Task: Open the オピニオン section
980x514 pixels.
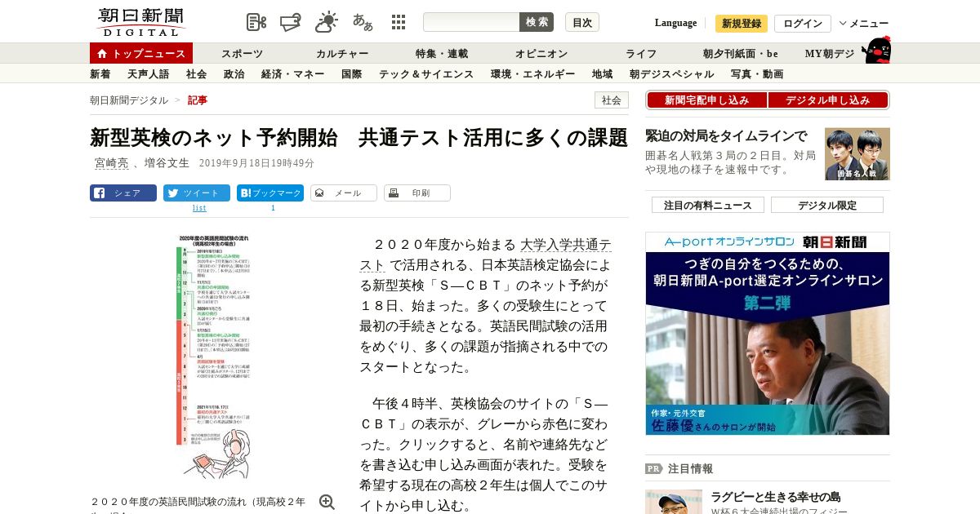Action: coord(541,54)
